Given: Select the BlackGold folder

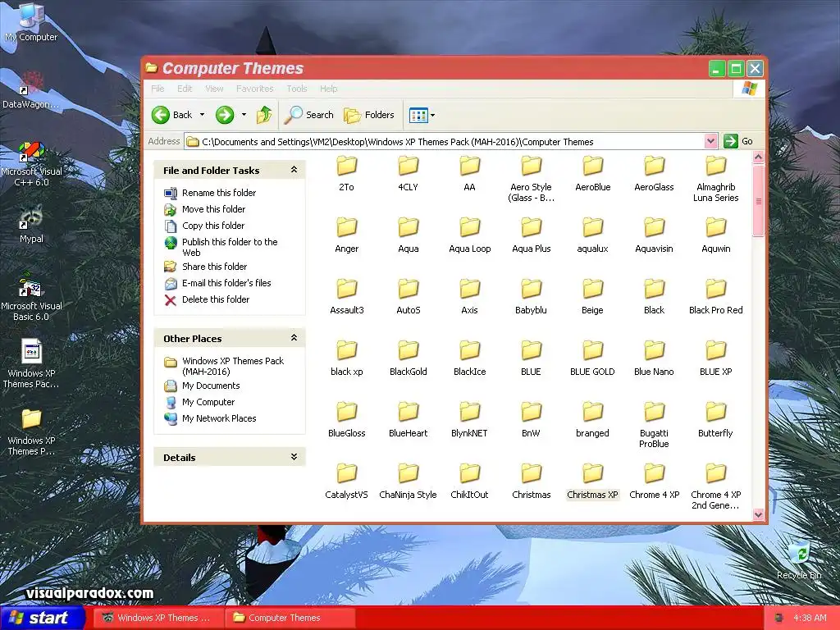Looking at the screenshot, I should click(409, 358).
